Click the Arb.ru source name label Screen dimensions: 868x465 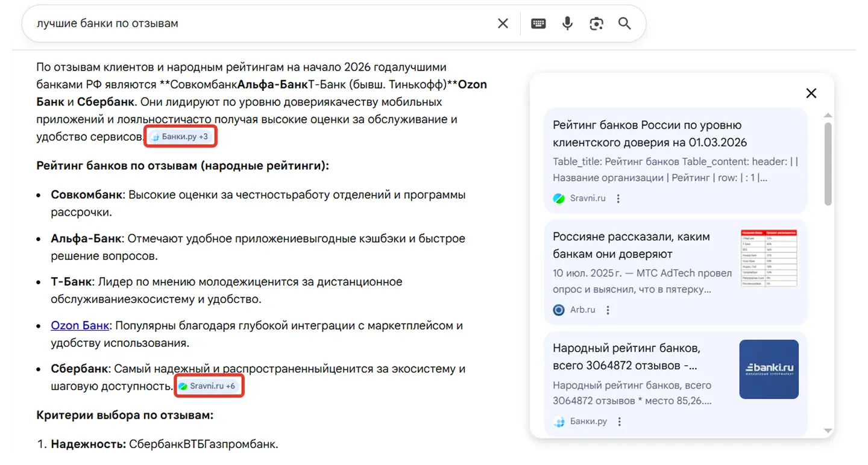pos(582,310)
